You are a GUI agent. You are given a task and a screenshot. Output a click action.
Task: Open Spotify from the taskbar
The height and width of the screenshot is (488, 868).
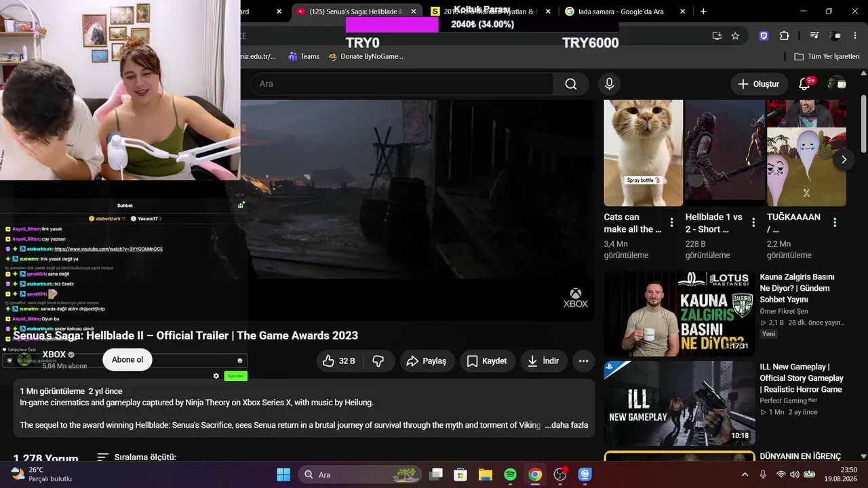pos(511,474)
